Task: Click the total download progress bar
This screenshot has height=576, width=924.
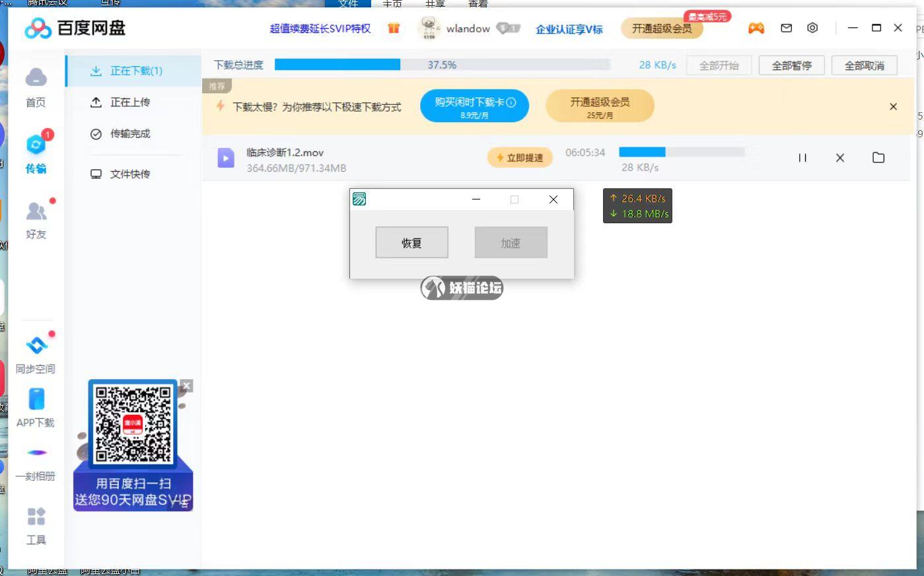Action: 442,65
